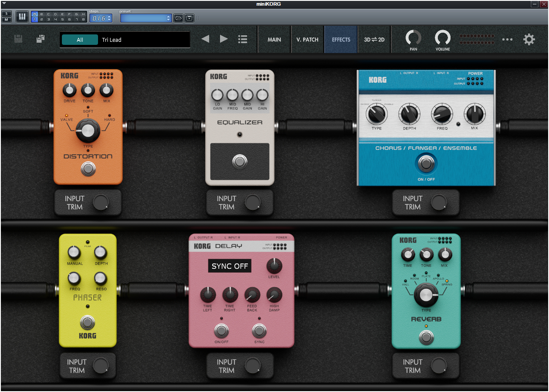This screenshot has width=549, height=392.
Task: Stomp the Distortion pedal footswitch
Action: point(88,169)
